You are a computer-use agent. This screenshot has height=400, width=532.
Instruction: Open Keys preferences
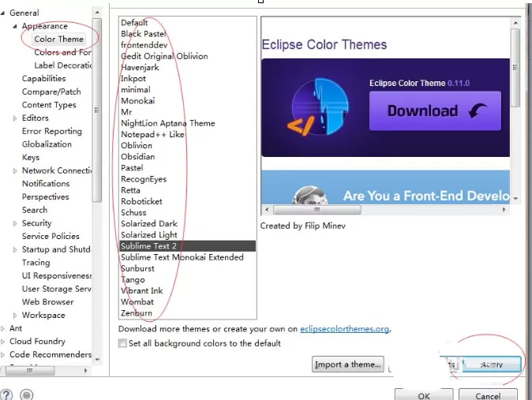31,158
